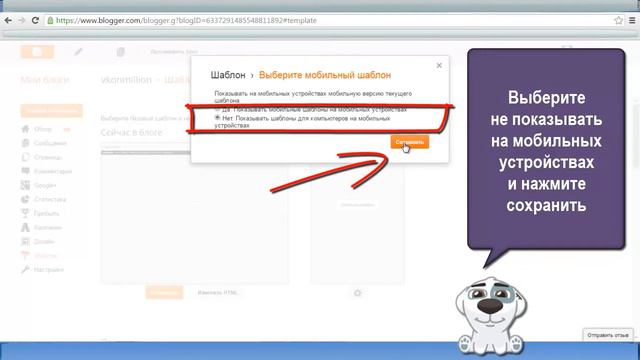Click the 'Изменить HTML' button
The image size is (640, 360).
point(218,293)
